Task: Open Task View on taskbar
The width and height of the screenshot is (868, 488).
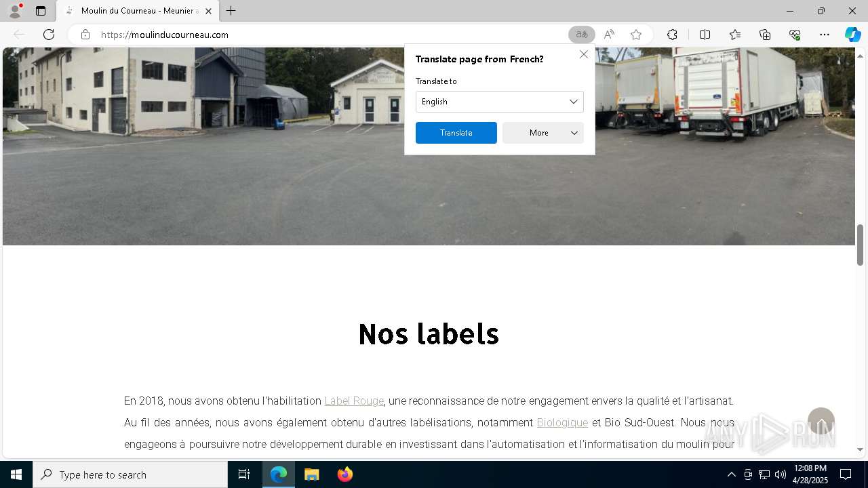Action: (x=244, y=474)
